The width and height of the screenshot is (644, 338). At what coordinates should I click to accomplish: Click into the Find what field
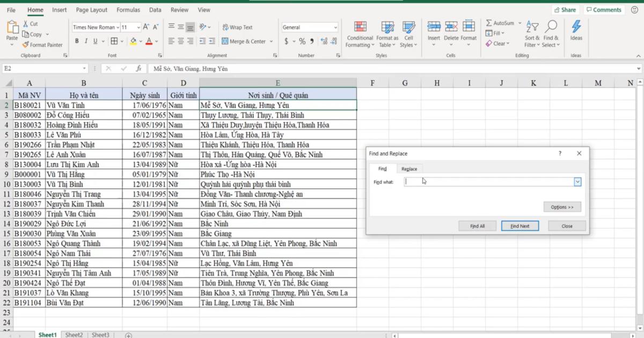489,182
